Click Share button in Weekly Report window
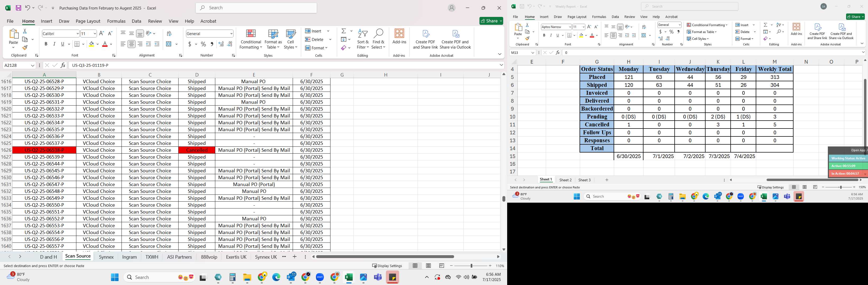The width and height of the screenshot is (868, 285). click(855, 16)
